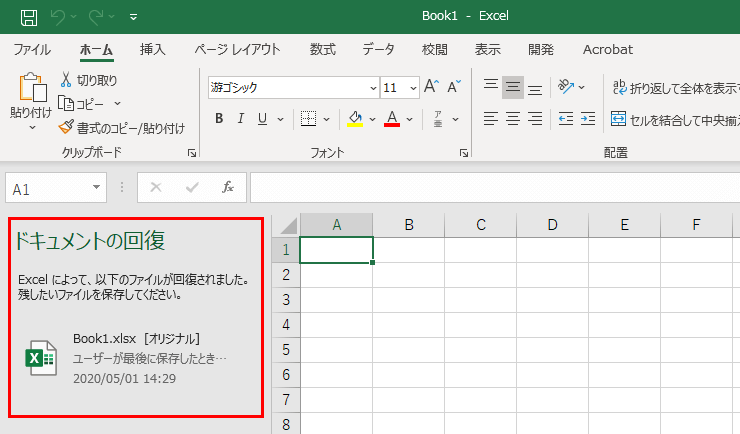
Task: Click セルを結合して中央揃え merge button
Action: pos(675,120)
